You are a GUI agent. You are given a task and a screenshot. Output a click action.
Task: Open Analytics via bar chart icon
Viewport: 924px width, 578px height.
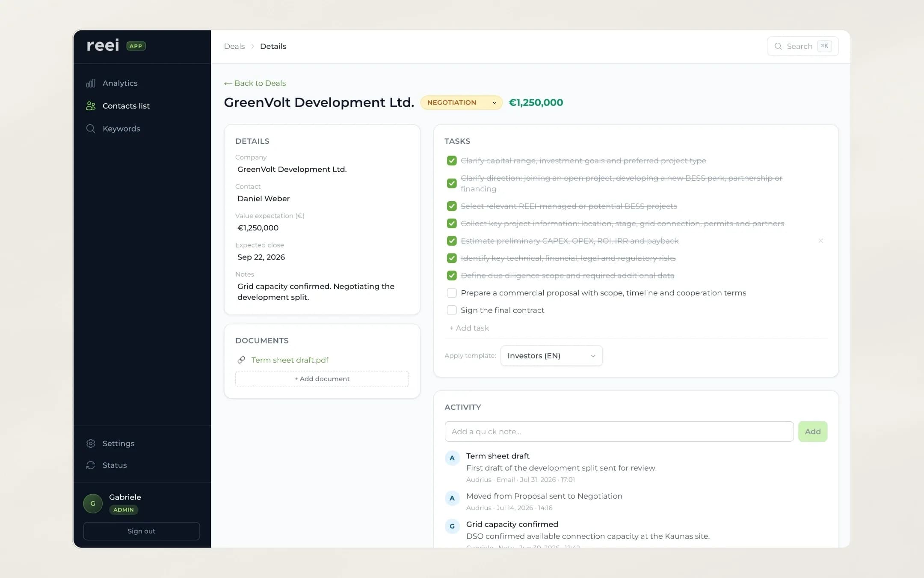point(91,83)
